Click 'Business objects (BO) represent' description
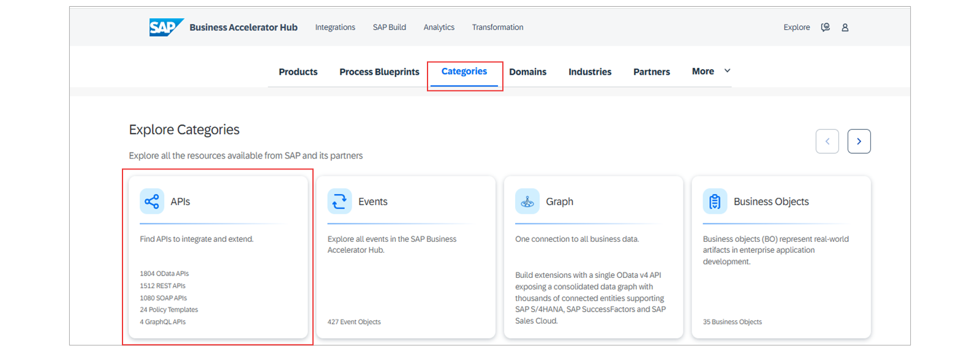This screenshot has height=352, width=980. [776, 250]
